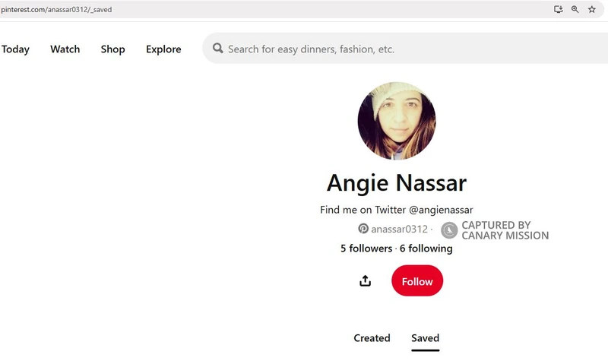The image size is (608, 364).
Task: Click the URL pinterest.com/anassar0312/_saved in the address bar
Action: coord(56,10)
